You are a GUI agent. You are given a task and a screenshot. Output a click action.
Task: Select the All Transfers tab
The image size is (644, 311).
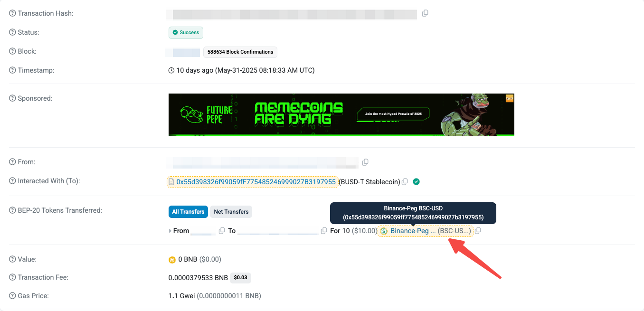[189, 212]
